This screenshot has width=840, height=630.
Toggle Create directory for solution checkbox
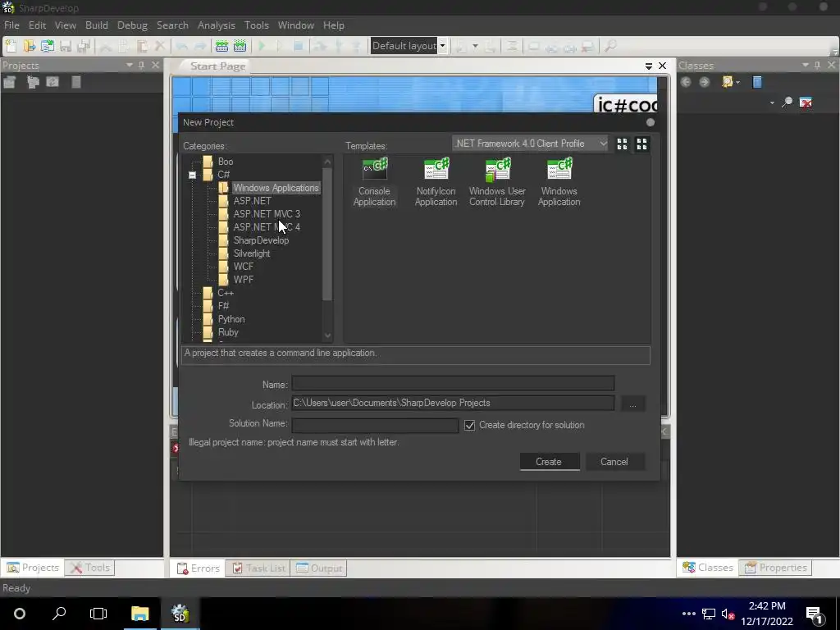470,426
